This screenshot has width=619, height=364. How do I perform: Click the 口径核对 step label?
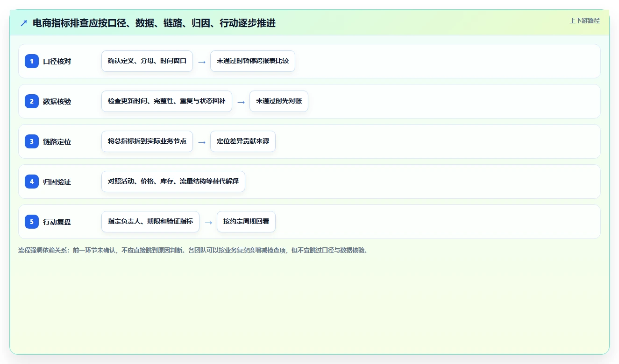(57, 61)
